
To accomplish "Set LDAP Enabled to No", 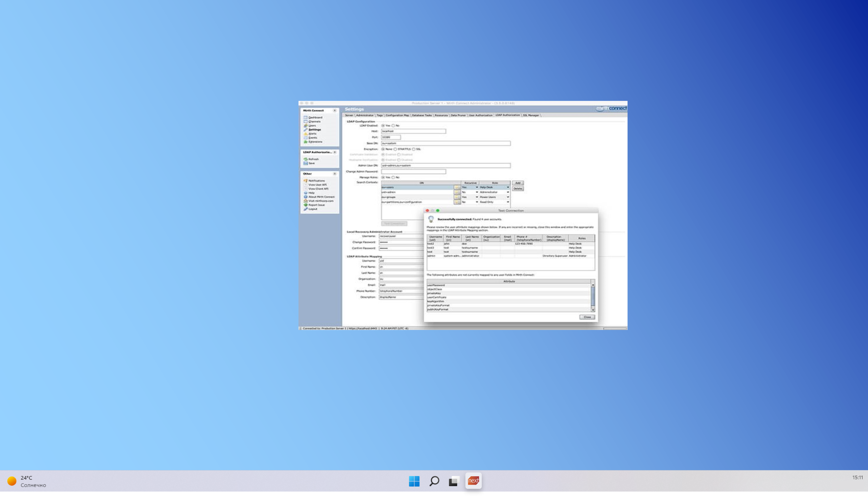I will click(393, 126).
